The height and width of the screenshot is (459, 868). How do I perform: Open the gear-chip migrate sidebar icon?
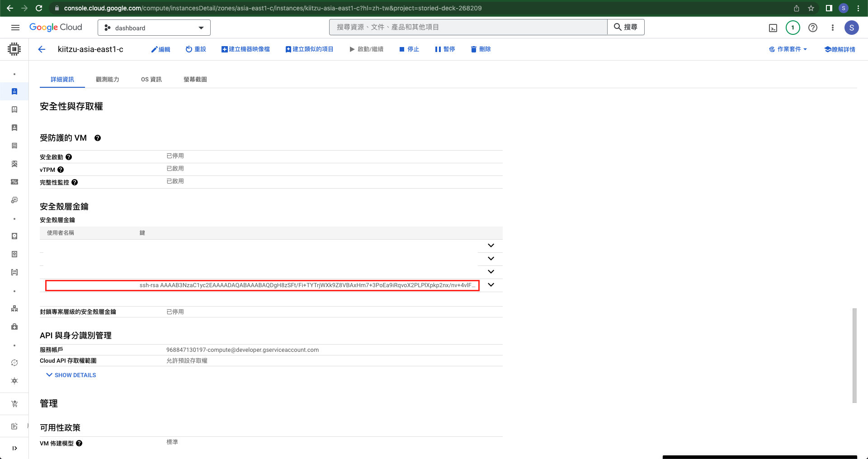[14, 200]
